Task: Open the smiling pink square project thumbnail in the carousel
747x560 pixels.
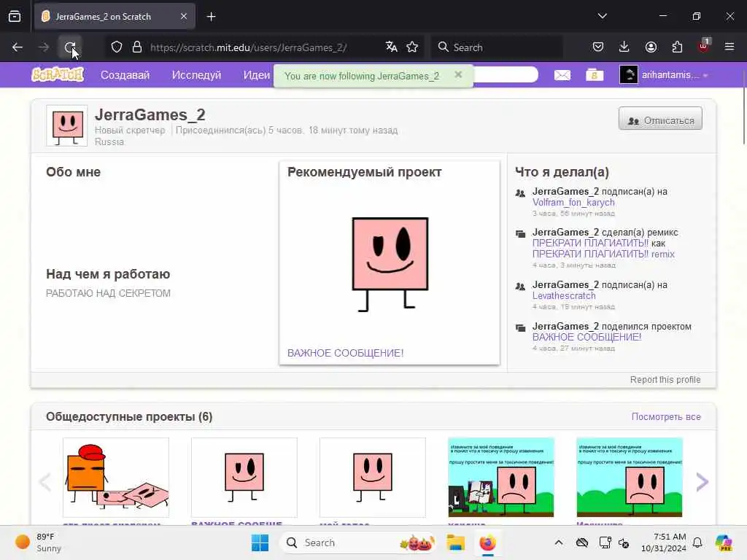Action: [x=373, y=477]
